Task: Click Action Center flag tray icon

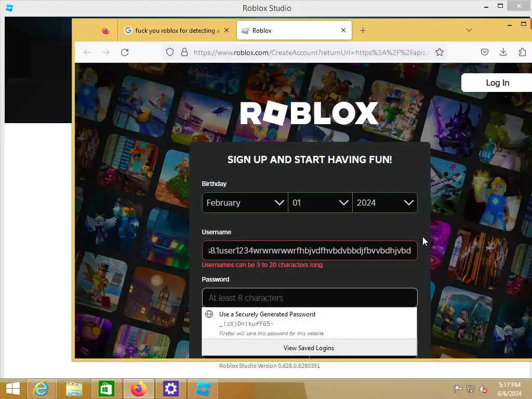Action: coord(458,389)
